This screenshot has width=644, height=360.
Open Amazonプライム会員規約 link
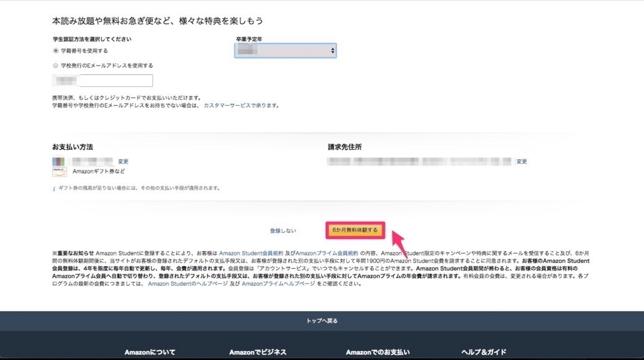tap(326, 253)
